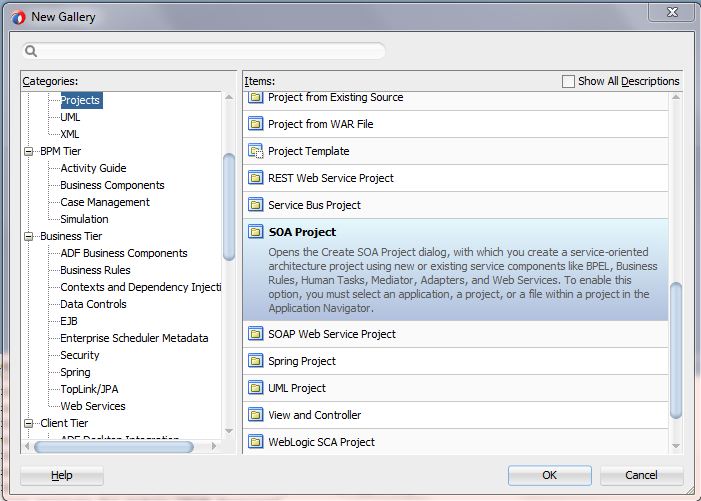Image resolution: width=701 pixels, height=501 pixels.
Task: Select the Business Tier label
Action: (71, 236)
